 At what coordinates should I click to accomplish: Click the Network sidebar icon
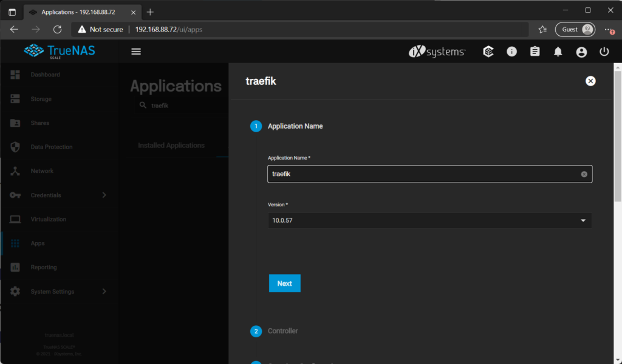point(15,171)
